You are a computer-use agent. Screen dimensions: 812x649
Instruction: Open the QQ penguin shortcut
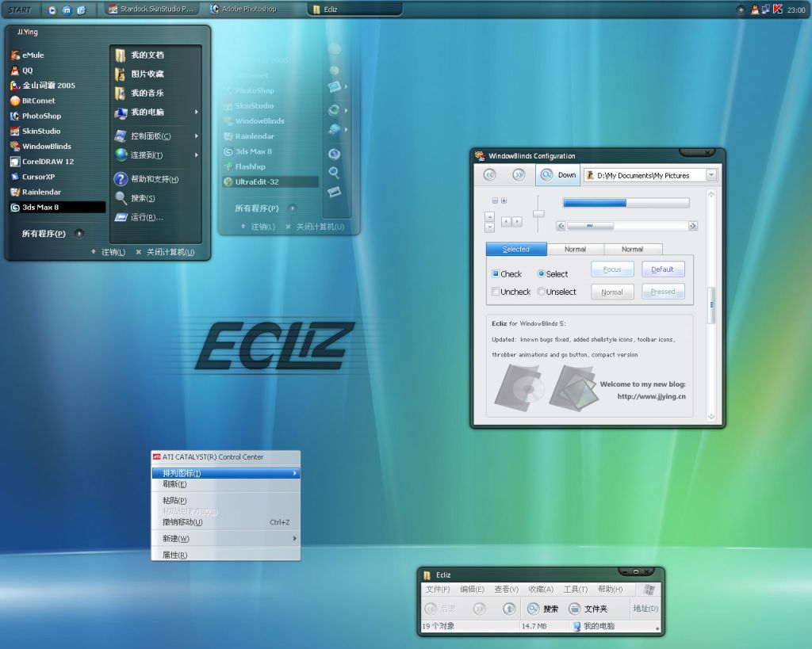(x=15, y=71)
